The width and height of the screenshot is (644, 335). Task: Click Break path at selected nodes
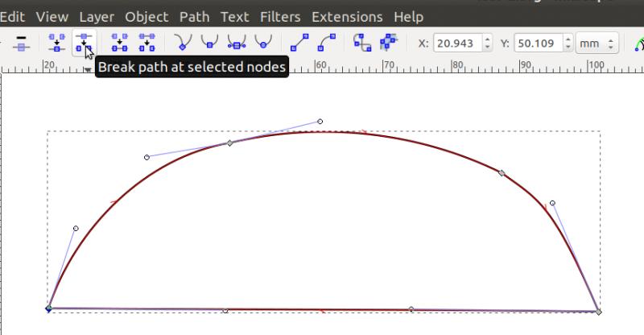pos(84,43)
